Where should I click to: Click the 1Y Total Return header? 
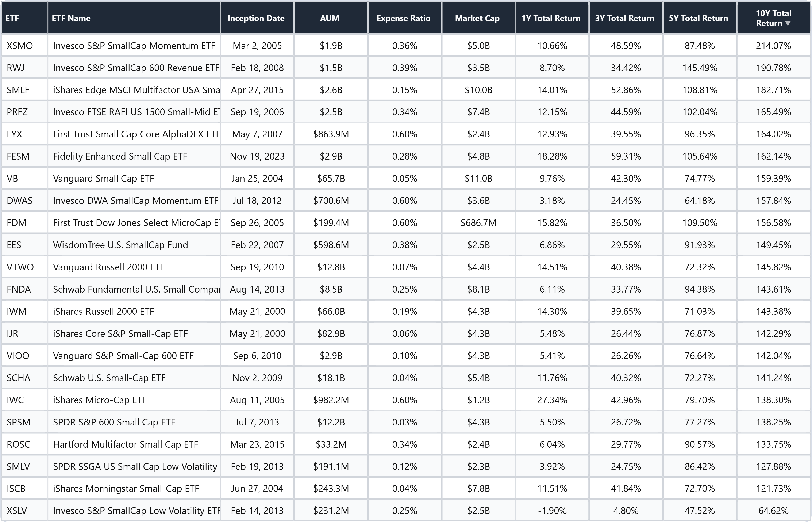[x=551, y=18]
